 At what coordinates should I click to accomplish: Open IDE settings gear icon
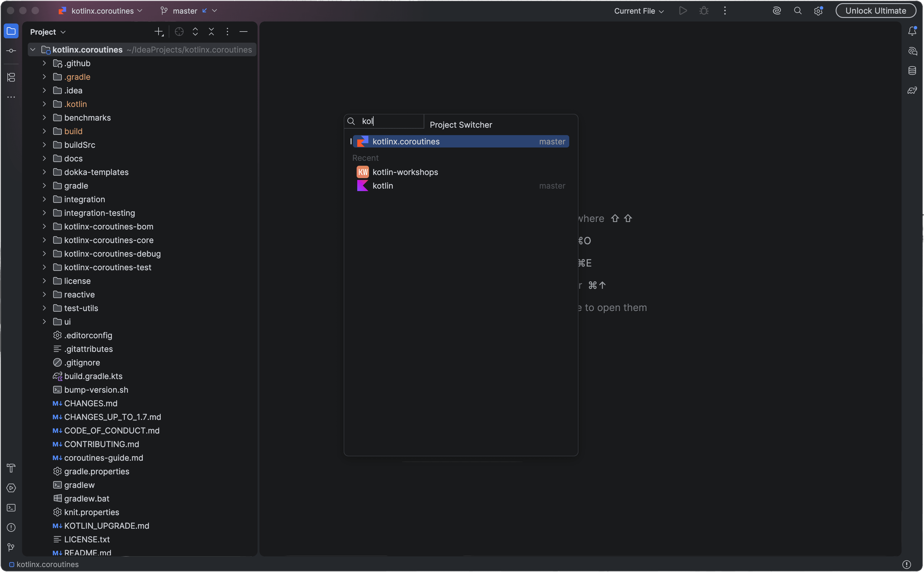tap(818, 11)
